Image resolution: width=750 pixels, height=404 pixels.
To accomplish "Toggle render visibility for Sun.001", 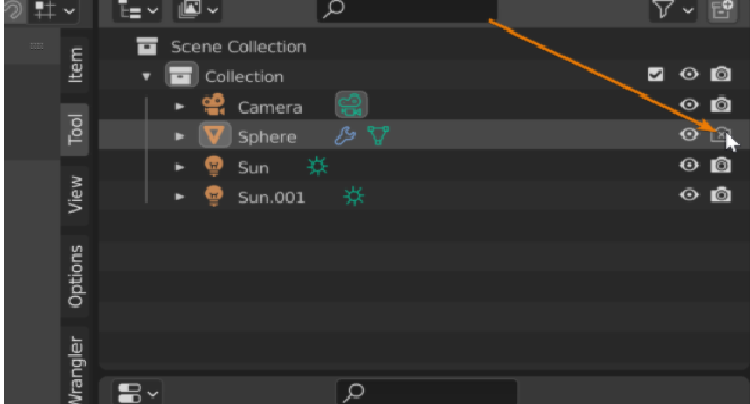I will (x=720, y=196).
